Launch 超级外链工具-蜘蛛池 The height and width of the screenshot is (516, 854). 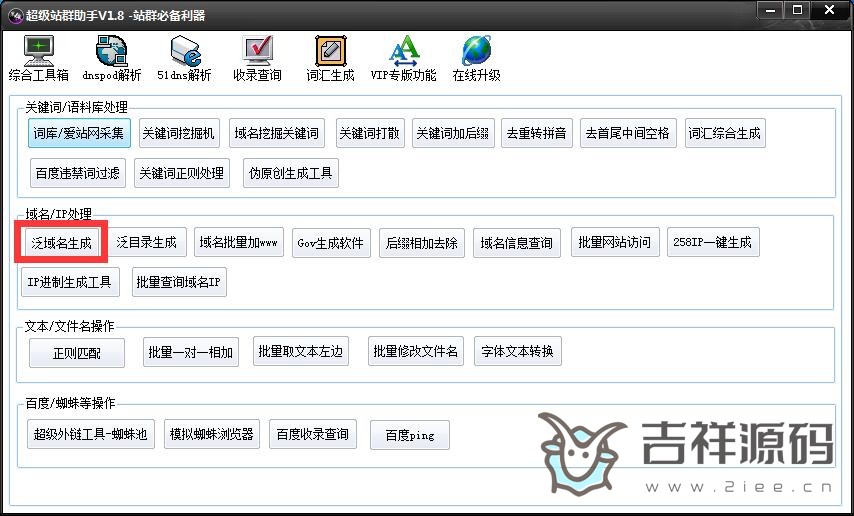point(91,434)
